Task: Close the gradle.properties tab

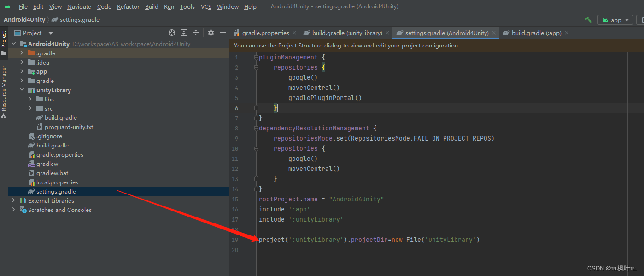Action: pos(294,33)
